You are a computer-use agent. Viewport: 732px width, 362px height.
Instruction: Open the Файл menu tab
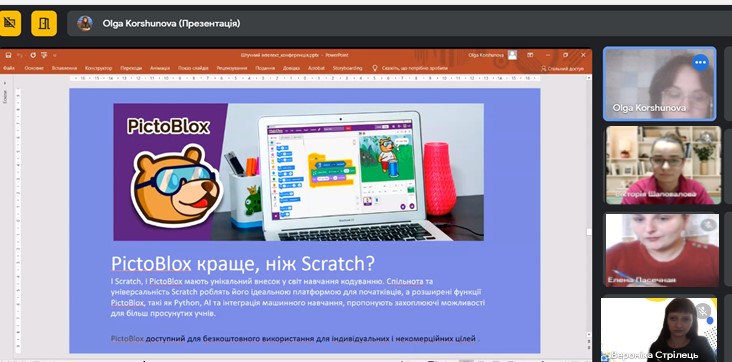9,68
